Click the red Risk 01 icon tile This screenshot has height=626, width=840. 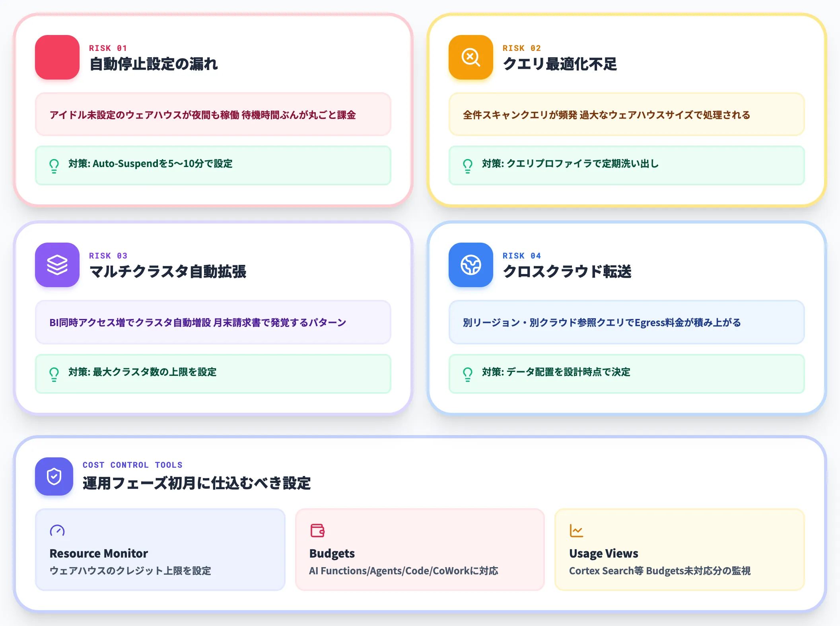[57, 57]
